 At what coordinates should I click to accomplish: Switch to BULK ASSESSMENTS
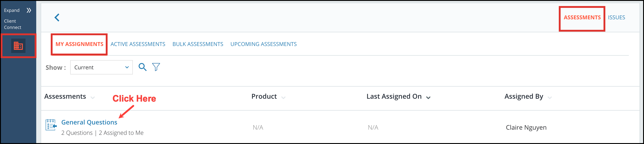coord(198,44)
